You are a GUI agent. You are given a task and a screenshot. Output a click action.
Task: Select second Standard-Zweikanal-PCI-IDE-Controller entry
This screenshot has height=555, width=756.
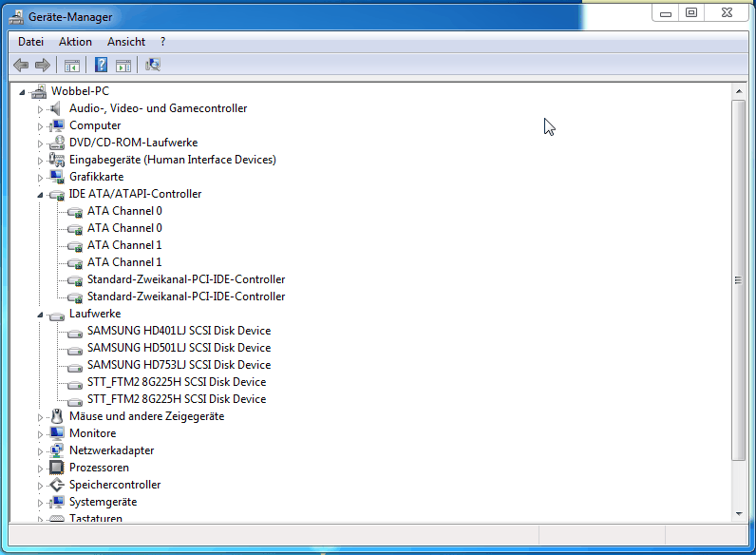[185, 297]
